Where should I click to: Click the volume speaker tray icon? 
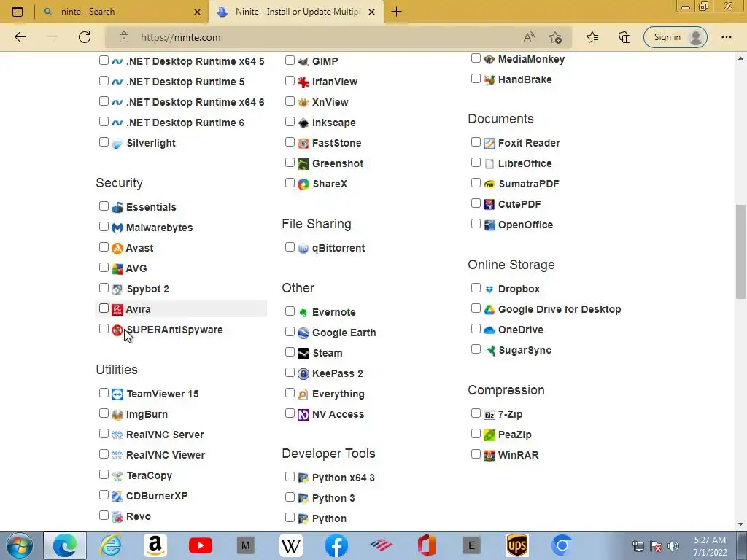tap(673, 546)
